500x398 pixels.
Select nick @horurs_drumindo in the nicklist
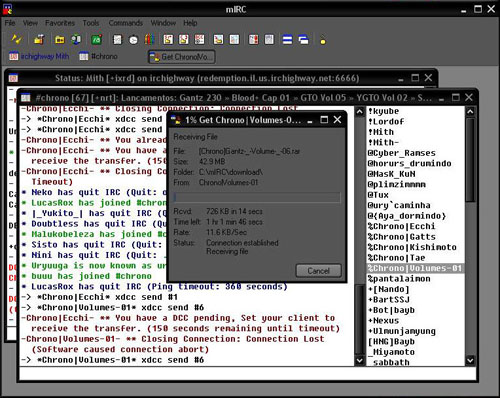(x=409, y=163)
